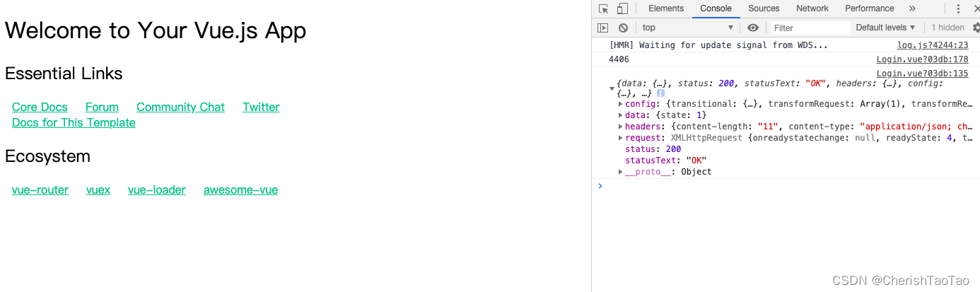Open the vue-router link

pyautogui.click(x=40, y=190)
